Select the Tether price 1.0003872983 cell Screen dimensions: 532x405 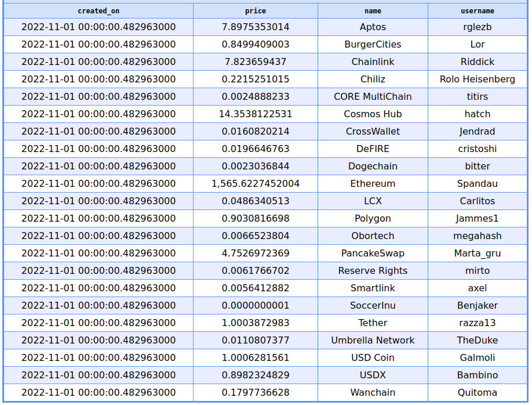[256, 323]
